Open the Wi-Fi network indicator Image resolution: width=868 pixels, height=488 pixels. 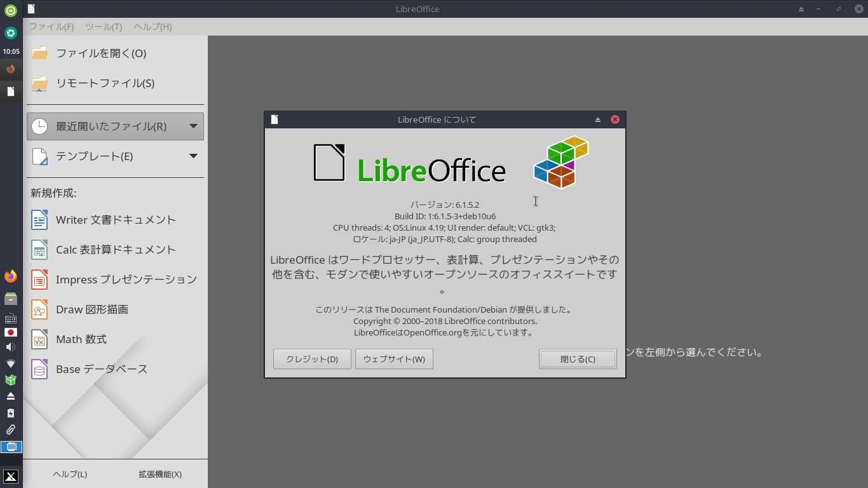click(11, 363)
